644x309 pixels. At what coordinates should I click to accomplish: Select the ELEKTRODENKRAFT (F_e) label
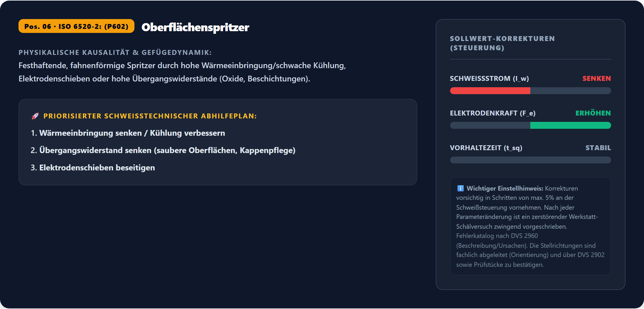[x=493, y=113]
